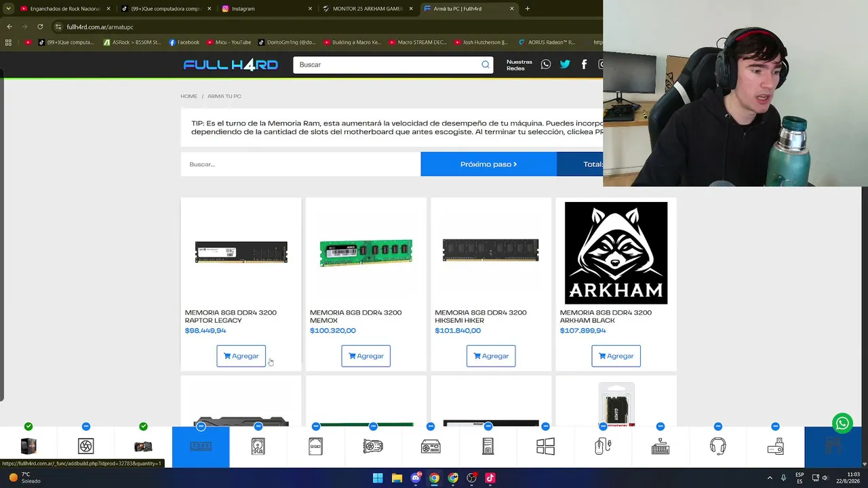868x488 pixels.
Task: Open WhatsApp icon in site header
Action: coord(546,64)
